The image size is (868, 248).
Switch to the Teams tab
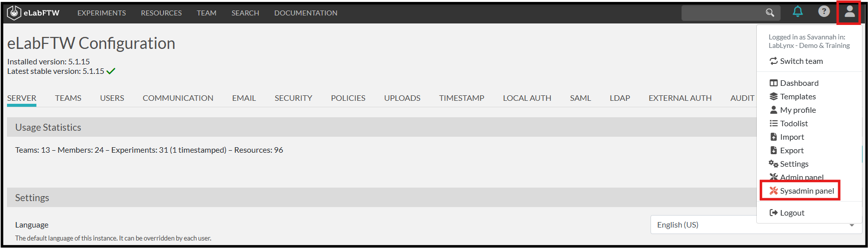point(68,98)
